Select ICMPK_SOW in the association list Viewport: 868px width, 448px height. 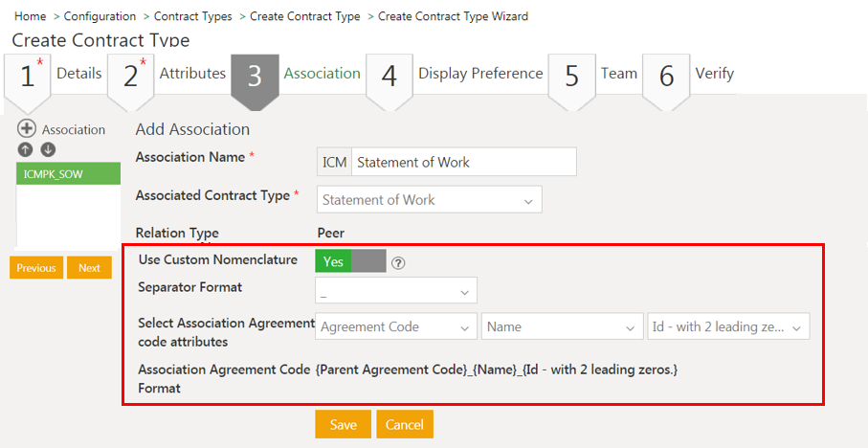tap(68, 174)
